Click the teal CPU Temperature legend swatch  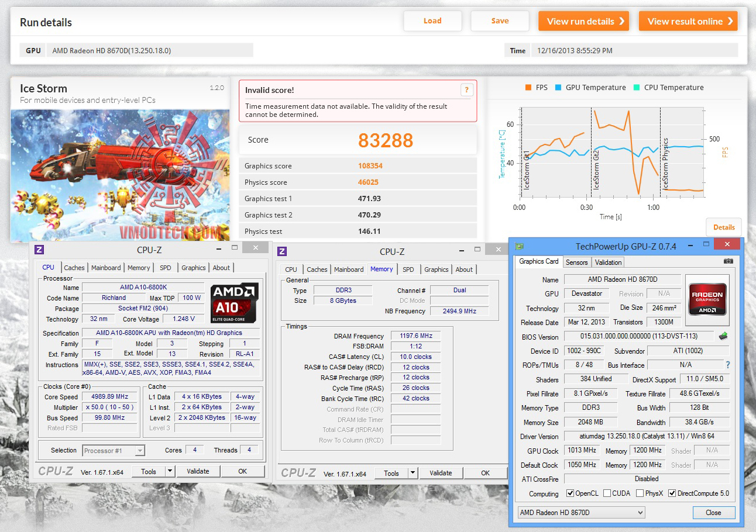coord(637,88)
